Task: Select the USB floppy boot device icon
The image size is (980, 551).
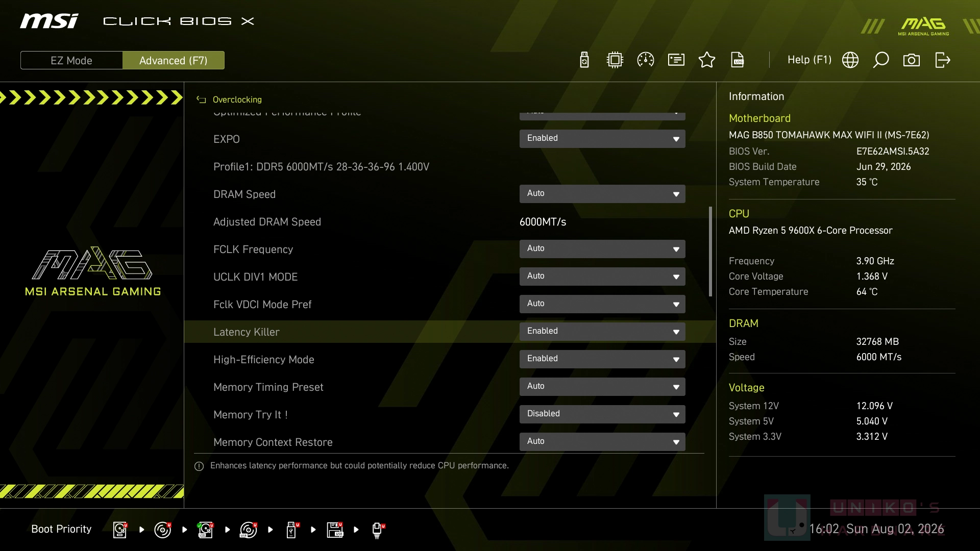Action: [335, 530]
